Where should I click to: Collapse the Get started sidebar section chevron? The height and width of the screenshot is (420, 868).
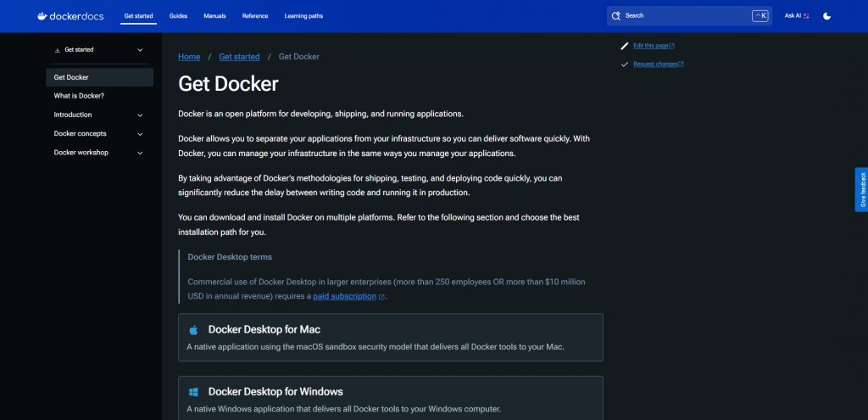[140, 50]
